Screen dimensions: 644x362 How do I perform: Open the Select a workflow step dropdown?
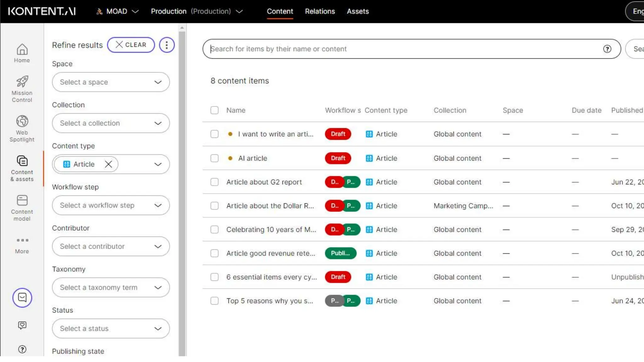(111, 205)
